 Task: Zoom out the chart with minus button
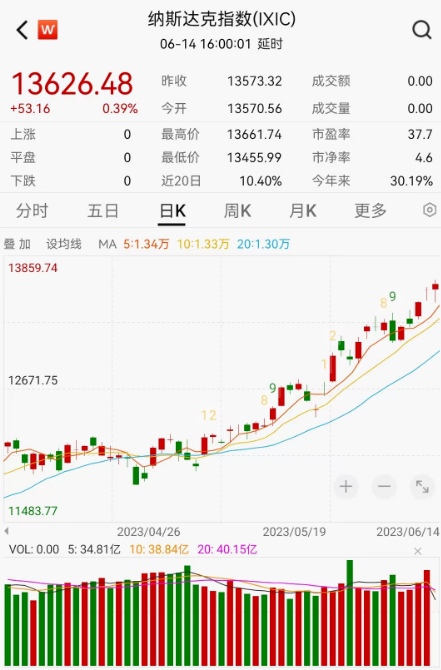coord(384,486)
